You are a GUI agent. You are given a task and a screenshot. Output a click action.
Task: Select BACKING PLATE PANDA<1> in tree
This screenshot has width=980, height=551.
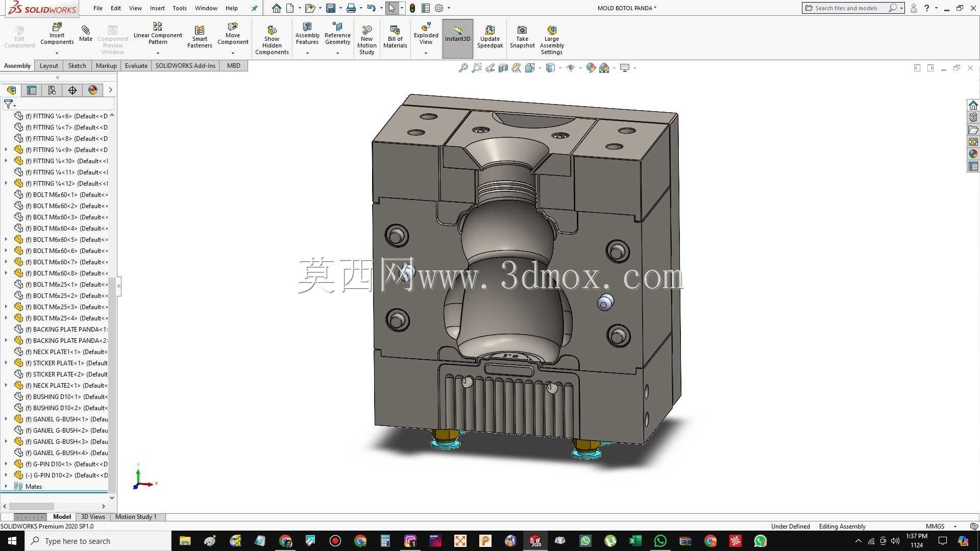coord(61,330)
